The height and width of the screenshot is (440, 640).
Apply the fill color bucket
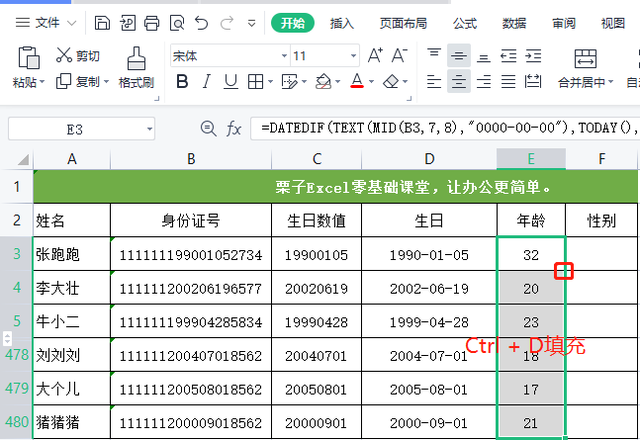coord(323,82)
